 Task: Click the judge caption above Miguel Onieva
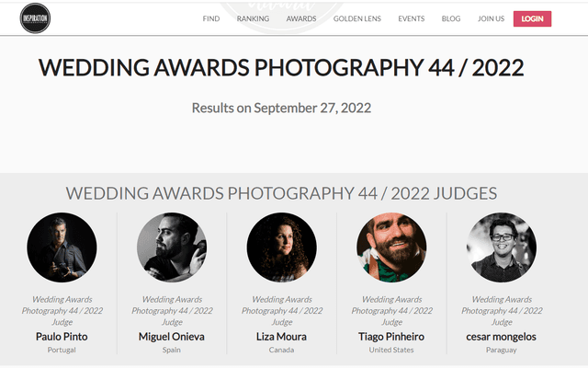tap(172, 311)
